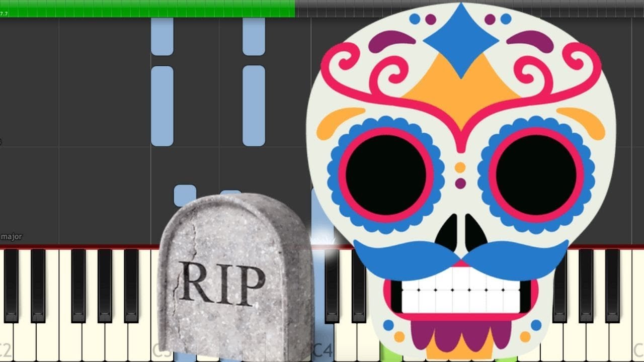
Task: Play the C#2 black piano key
Action: [11, 286]
